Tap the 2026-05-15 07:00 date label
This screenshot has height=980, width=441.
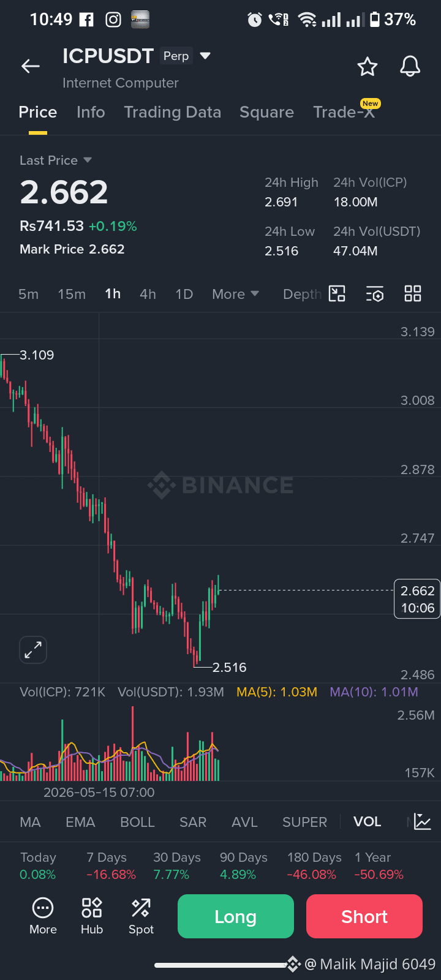[99, 792]
